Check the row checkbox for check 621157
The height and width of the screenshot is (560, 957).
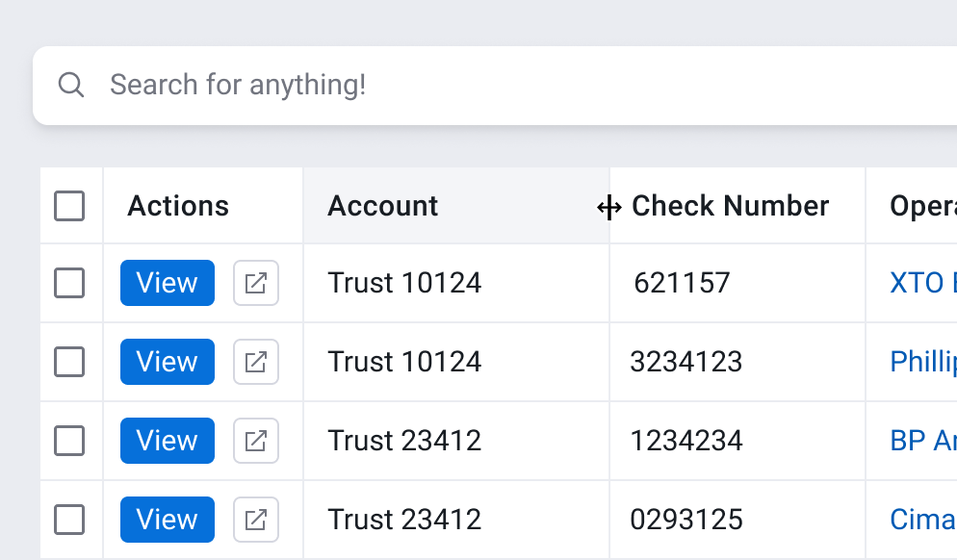click(69, 283)
